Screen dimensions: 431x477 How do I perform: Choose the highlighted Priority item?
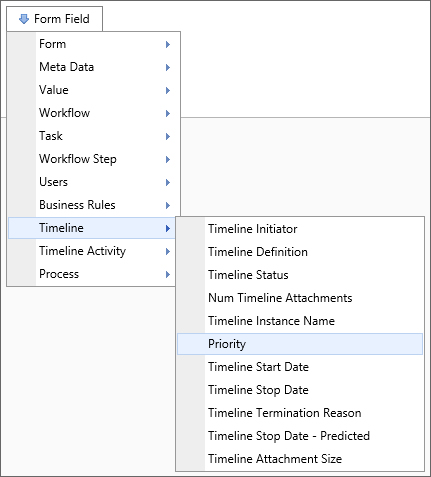pyautogui.click(x=300, y=344)
